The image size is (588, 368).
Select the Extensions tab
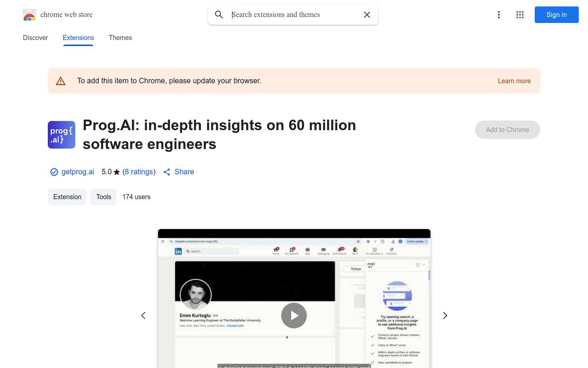(x=79, y=38)
